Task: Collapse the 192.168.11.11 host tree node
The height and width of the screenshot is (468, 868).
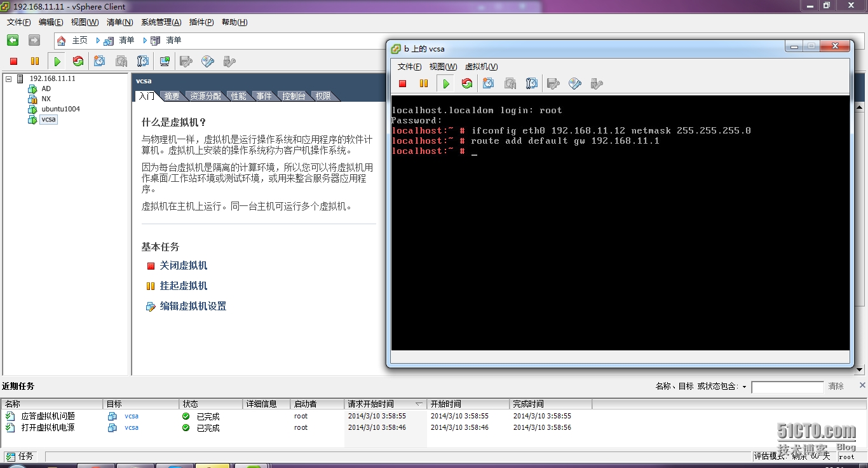Action: [9, 78]
